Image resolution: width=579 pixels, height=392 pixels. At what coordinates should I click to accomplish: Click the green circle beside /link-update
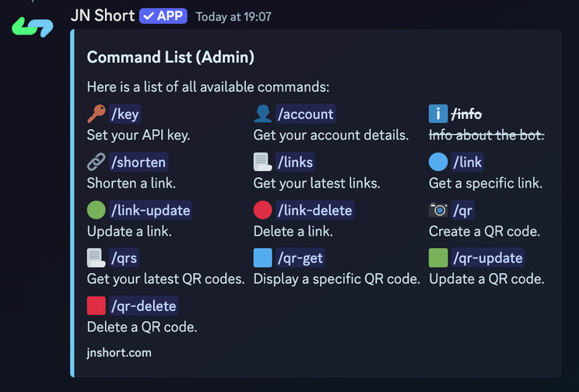pyautogui.click(x=96, y=210)
